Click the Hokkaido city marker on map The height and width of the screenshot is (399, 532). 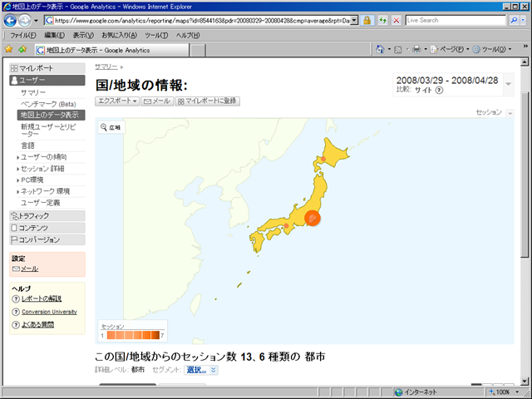coord(323,159)
